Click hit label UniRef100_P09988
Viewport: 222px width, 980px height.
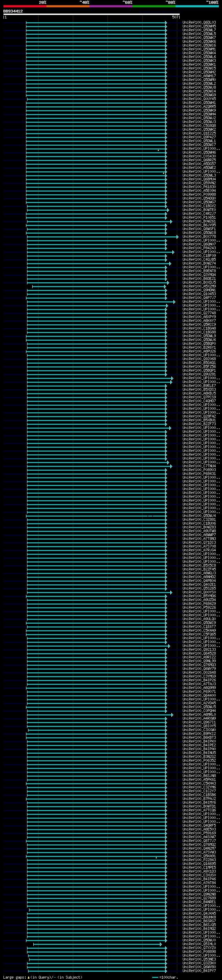click(199, 194)
